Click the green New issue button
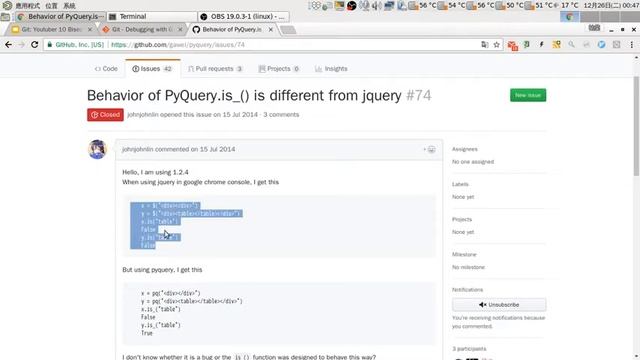640x360 pixels. click(528, 95)
